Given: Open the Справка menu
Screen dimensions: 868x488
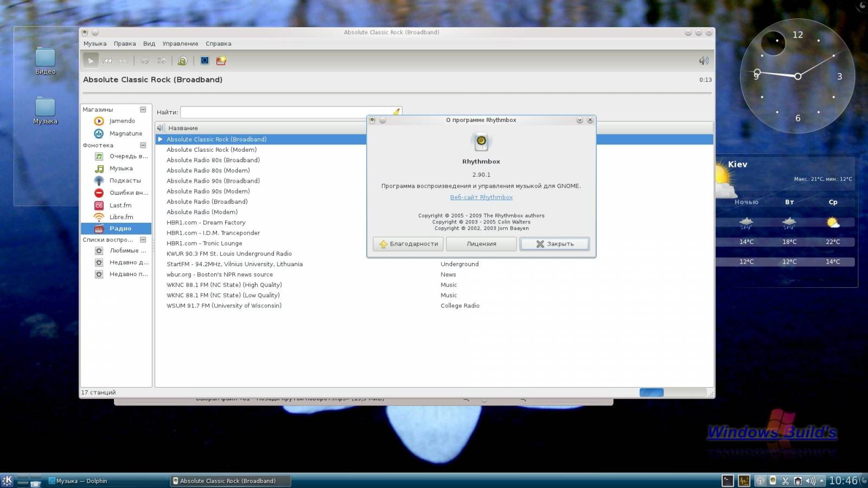Looking at the screenshot, I should pos(218,44).
